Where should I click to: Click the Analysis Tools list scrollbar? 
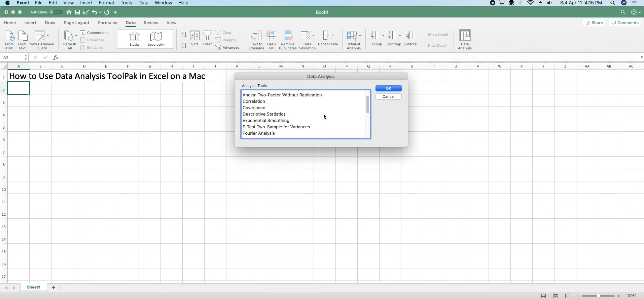tap(367, 104)
